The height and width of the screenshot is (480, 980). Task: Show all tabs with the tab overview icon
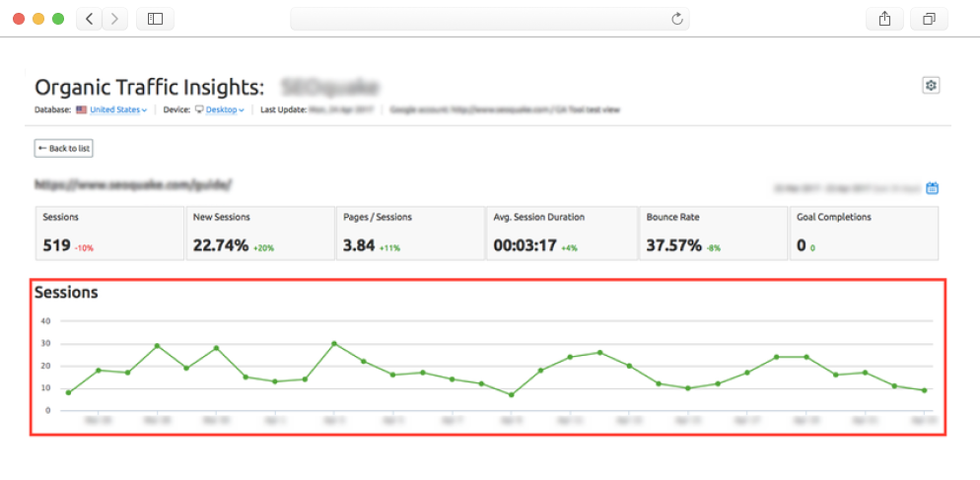click(929, 19)
